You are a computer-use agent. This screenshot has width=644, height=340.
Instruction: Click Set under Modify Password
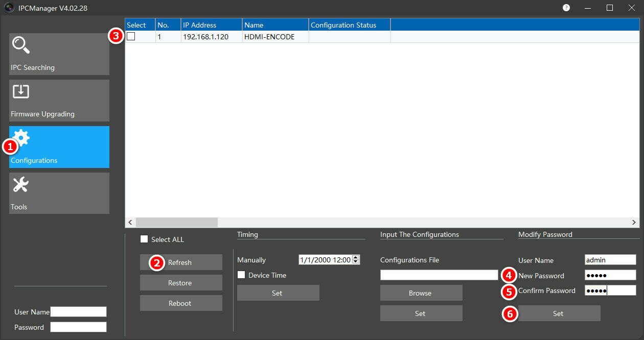pos(559,313)
